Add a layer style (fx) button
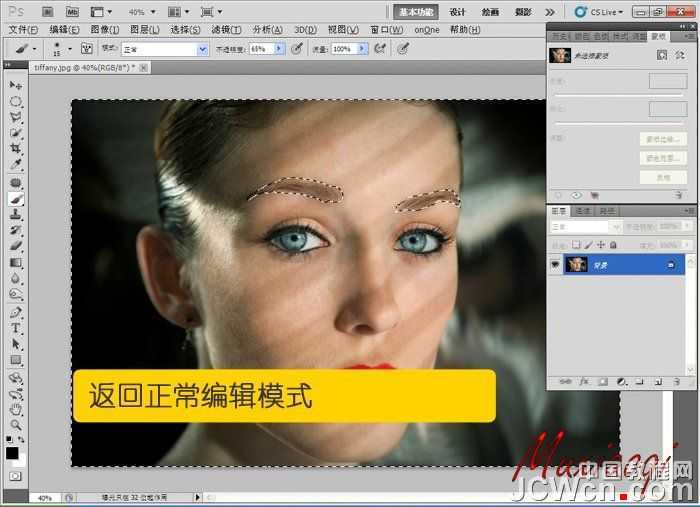 [584, 382]
